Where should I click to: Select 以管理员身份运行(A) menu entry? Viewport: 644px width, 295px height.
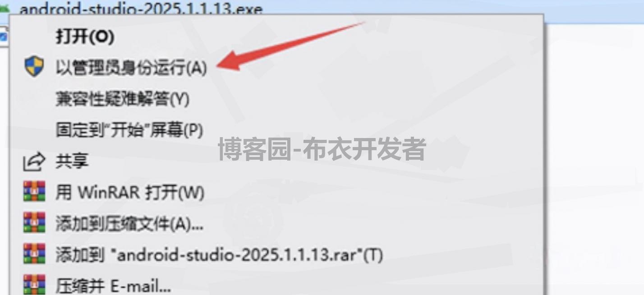131,68
